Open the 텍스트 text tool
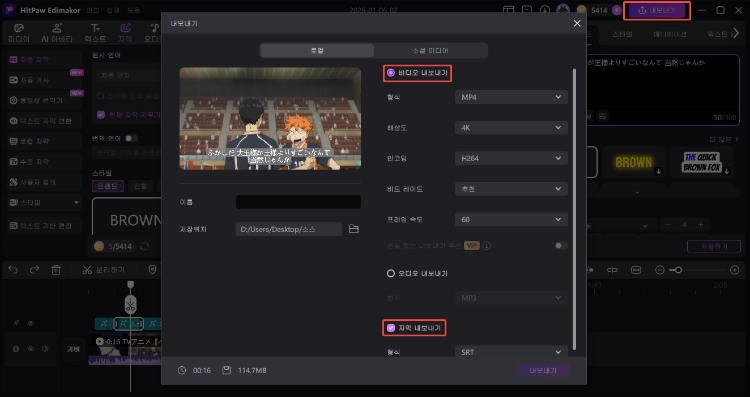 95,33
